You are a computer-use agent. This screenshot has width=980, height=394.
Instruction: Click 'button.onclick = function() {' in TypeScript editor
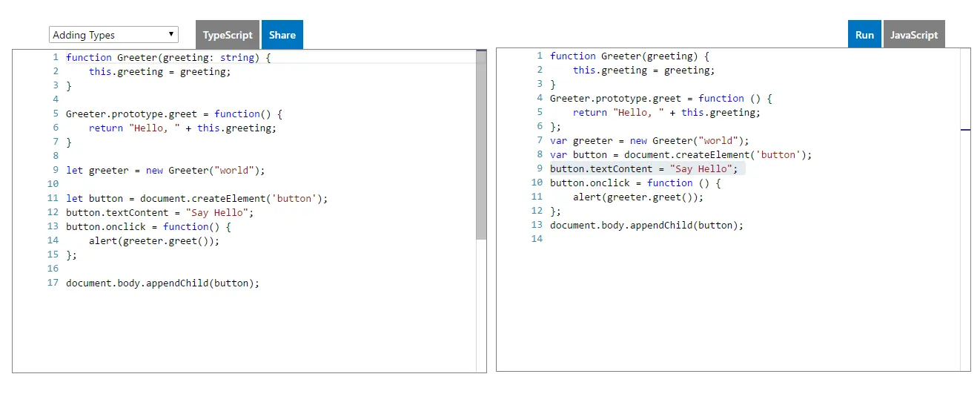149,226
